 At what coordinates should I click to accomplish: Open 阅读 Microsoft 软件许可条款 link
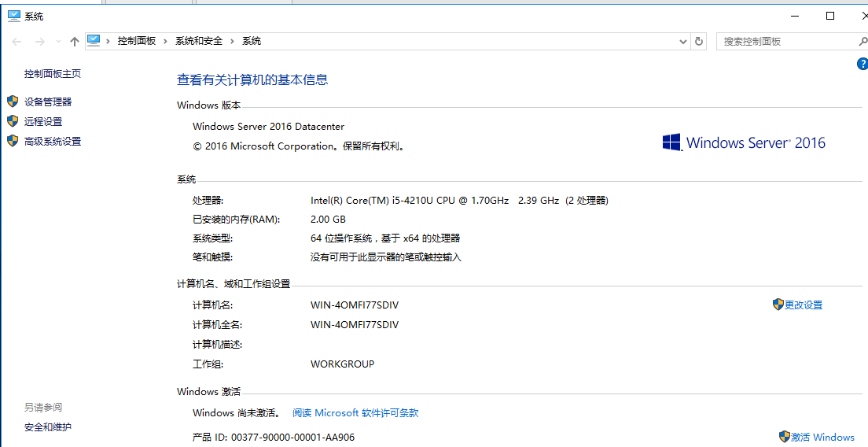click(x=355, y=412)
